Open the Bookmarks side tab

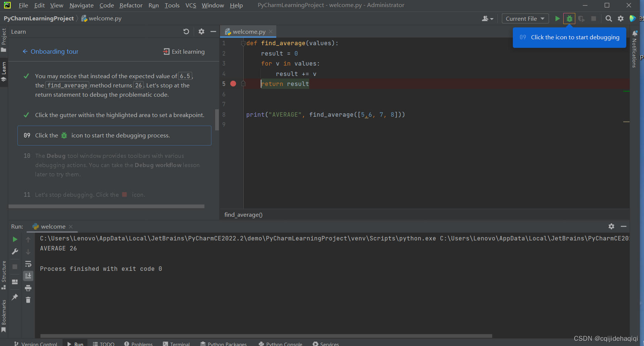[x=4, y=316]
